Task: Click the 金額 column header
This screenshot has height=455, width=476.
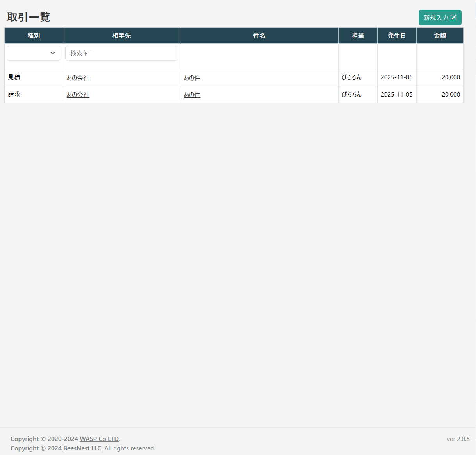Action: point(440,36)
